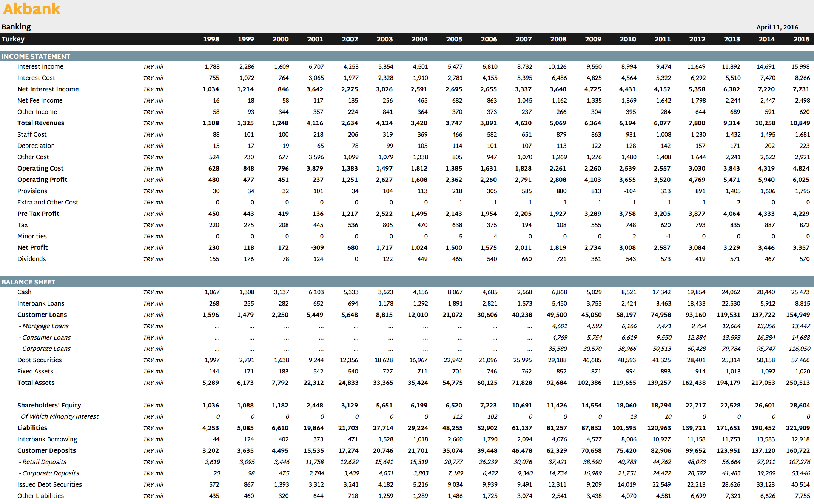This screenshot has width=814, height=504.
Task: Click the 1998 column header
Action: pos(211,39)
